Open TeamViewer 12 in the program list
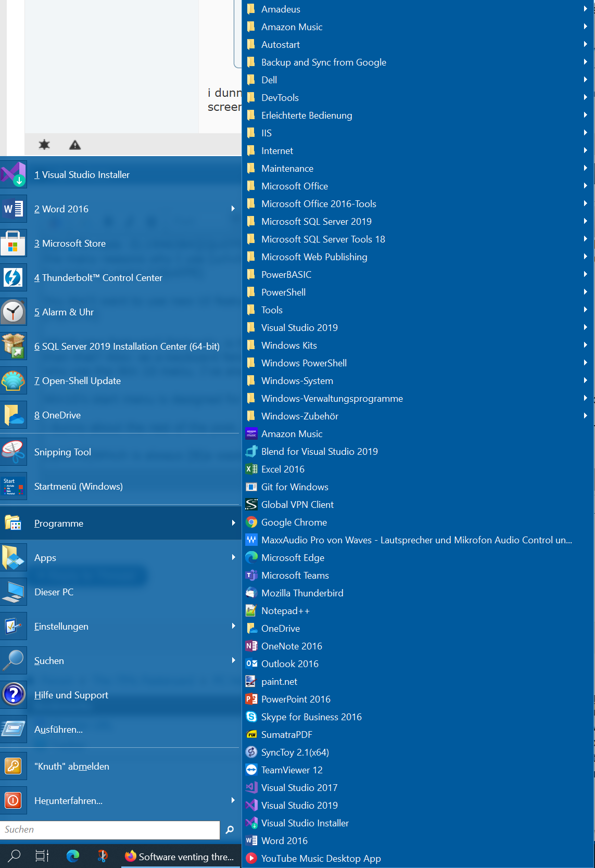Image resolution: width=595 pixels, height=868 pixels. tap(417, 770)
